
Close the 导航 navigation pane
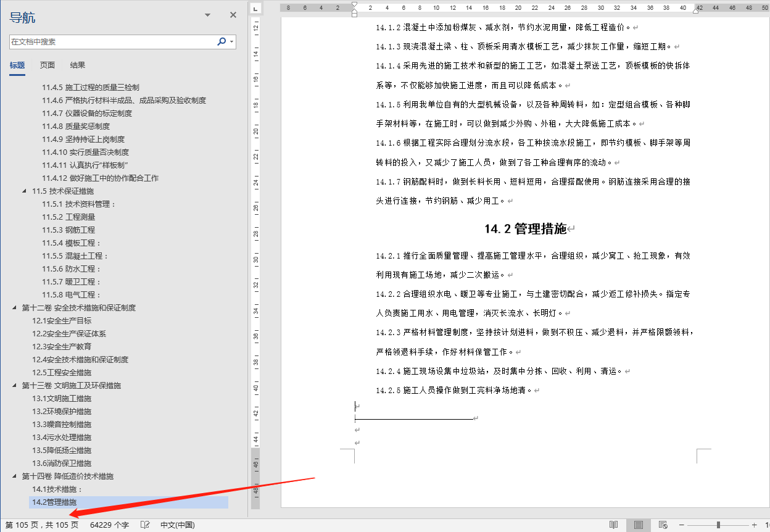[x=233, y=15]
